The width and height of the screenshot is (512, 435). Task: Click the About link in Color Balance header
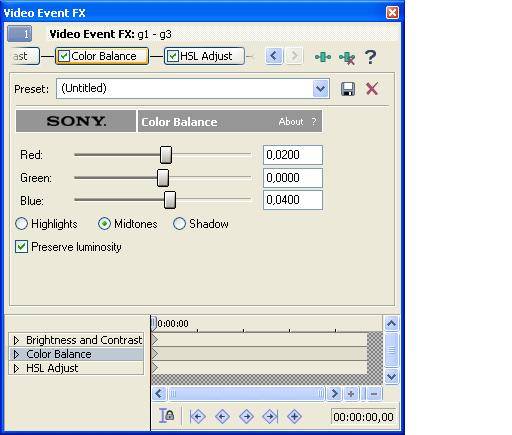pos(291,122)
